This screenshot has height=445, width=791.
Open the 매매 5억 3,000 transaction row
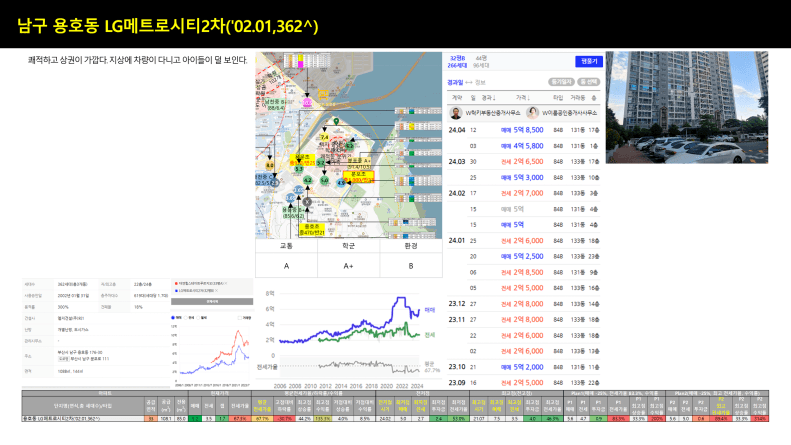[524, 178]
